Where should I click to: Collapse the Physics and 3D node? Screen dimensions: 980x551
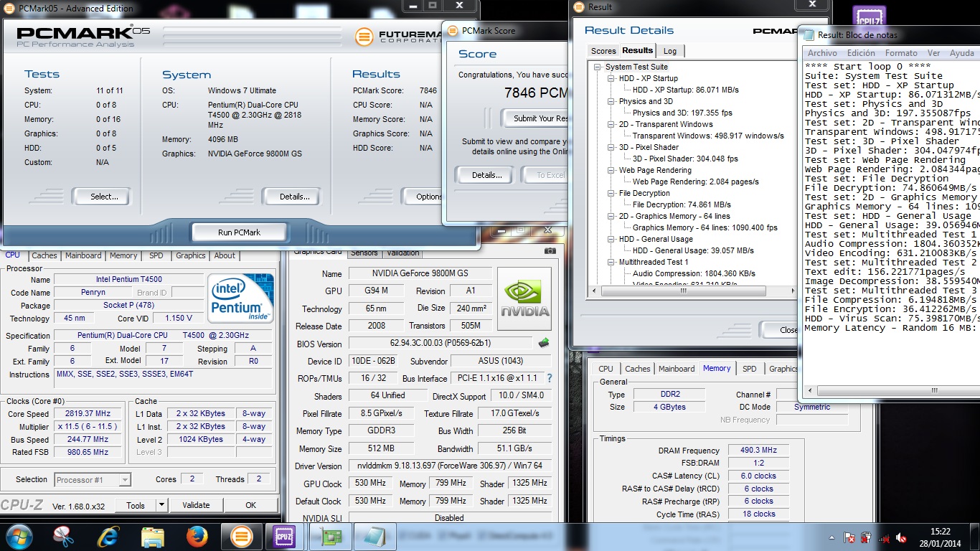coord(611,101)
